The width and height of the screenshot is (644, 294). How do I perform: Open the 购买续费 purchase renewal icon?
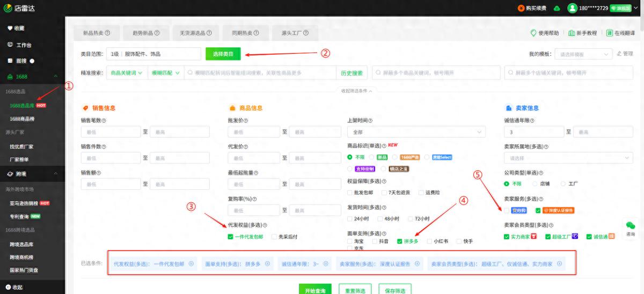tap(521, 8)
